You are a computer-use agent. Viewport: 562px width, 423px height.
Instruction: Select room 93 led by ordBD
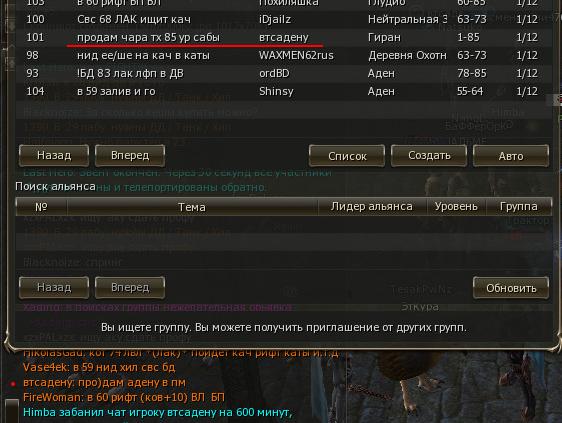(284, 73)
